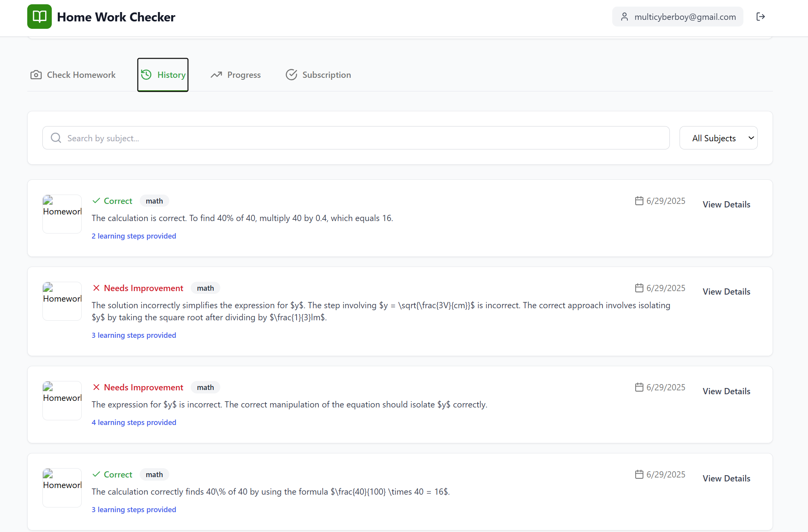
Task: Focus the Search by subject field
Action: tap(362, 138)
